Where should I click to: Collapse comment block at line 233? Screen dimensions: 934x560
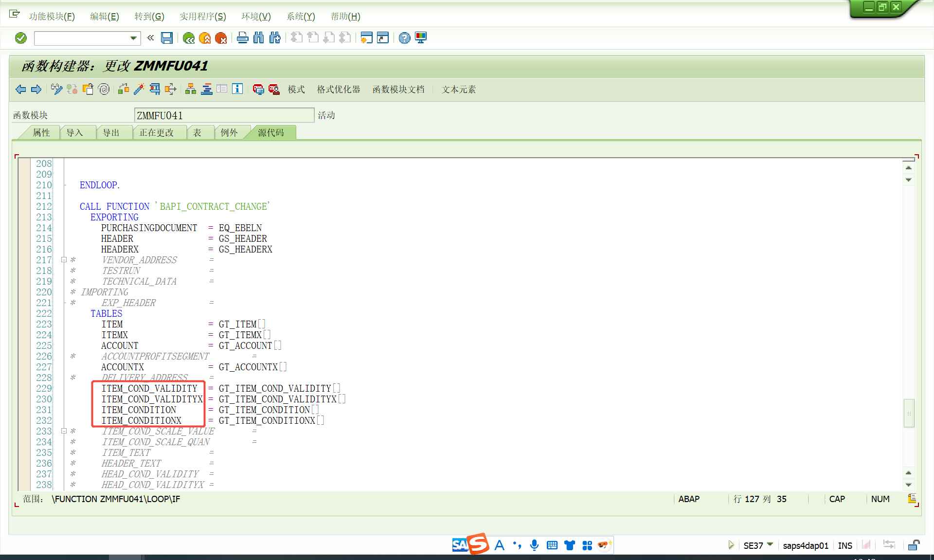click(x=64, y=431)
